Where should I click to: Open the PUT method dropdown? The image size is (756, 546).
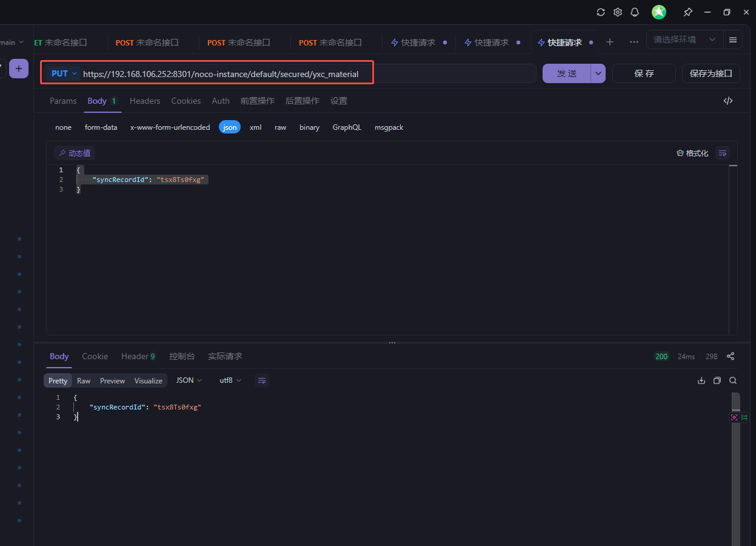pos(64,73)
